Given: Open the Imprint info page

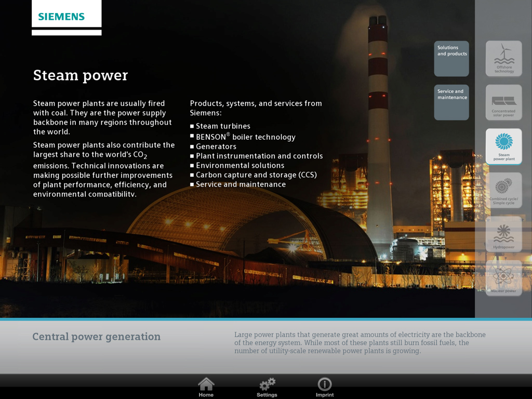Looking at the screenshot, I should tap(325, 387).
